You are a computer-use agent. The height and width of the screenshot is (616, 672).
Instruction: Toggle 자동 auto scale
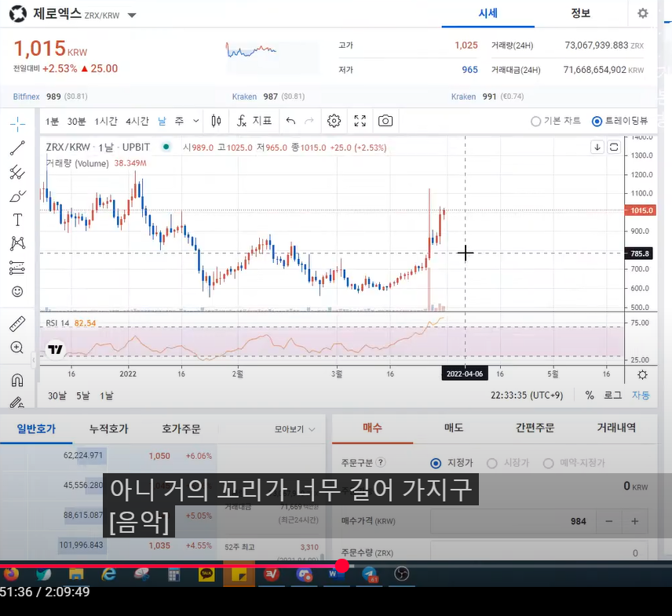[641, 395]
